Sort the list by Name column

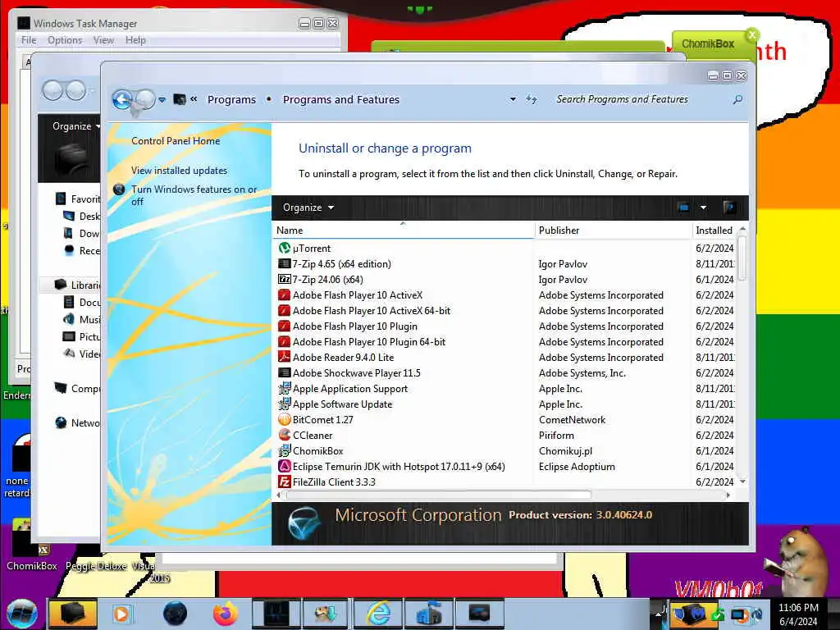[x=404, y=231]
